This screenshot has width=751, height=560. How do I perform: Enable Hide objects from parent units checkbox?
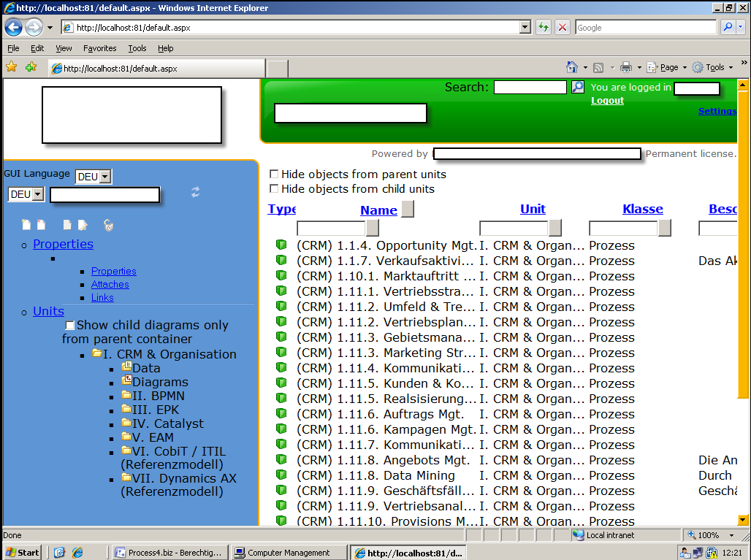[x=274, y=174]
